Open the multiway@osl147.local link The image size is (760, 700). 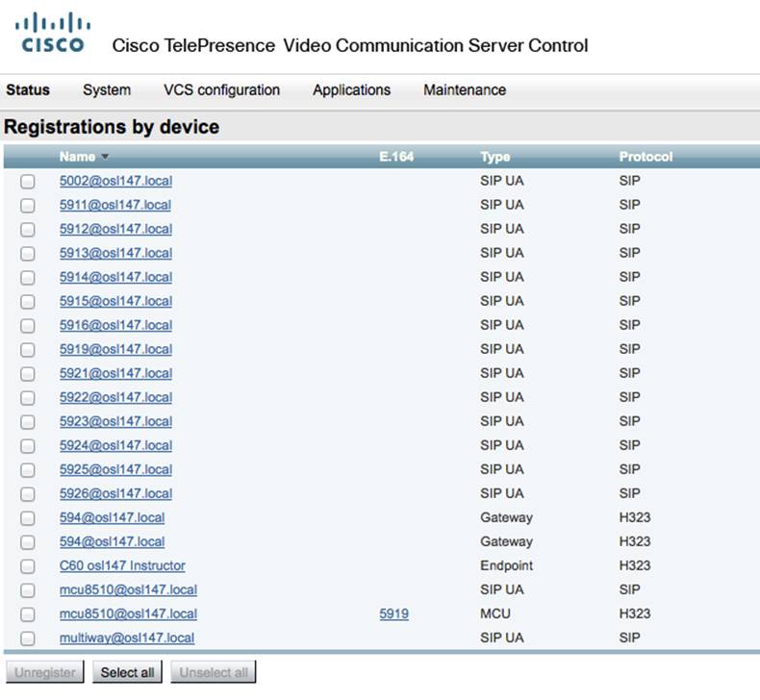click(x=126, y=637)
